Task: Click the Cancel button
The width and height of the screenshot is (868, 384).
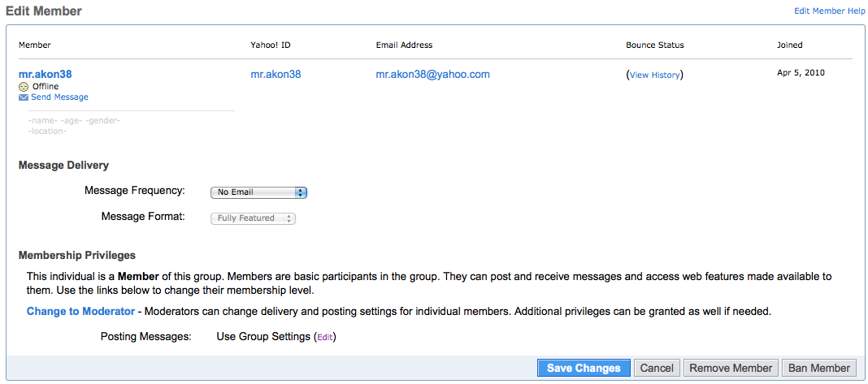Action: [656, 368]
